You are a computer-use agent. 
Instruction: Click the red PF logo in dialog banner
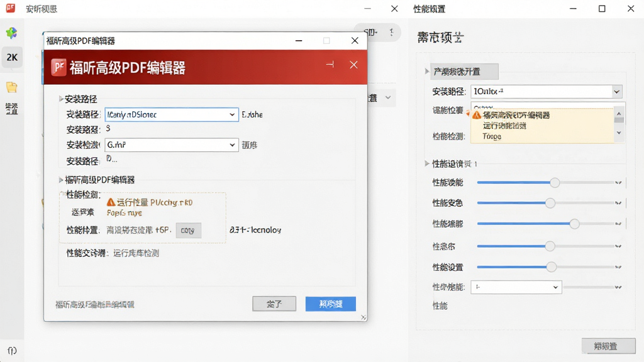tap(58, 67)
